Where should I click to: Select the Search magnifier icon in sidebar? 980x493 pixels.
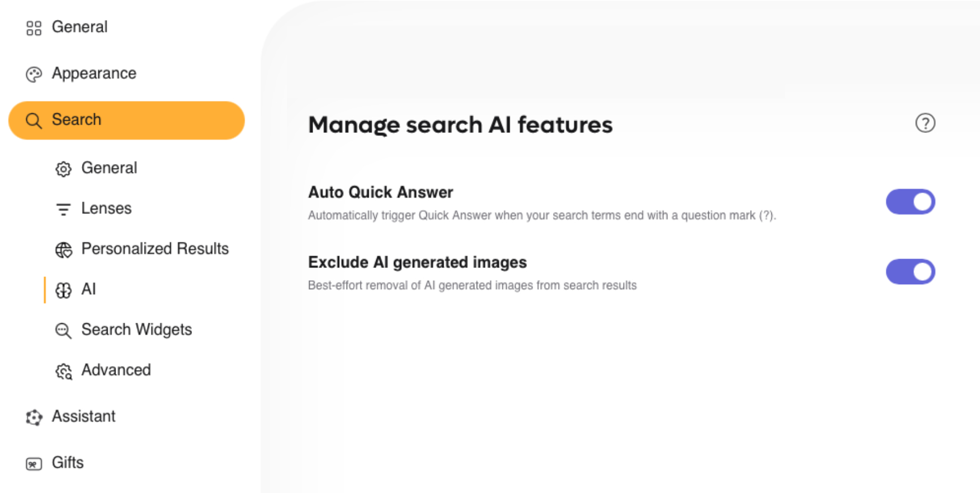[x=33, y=120]
